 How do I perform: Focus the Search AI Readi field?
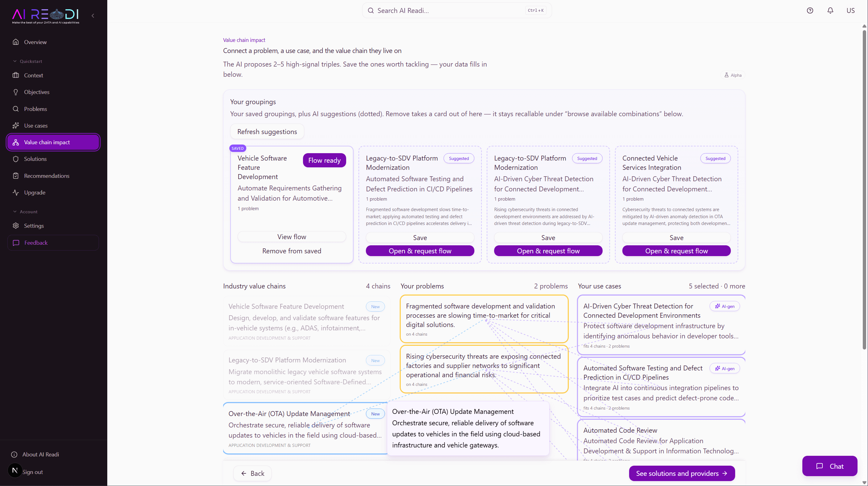(x=457, y=10)
